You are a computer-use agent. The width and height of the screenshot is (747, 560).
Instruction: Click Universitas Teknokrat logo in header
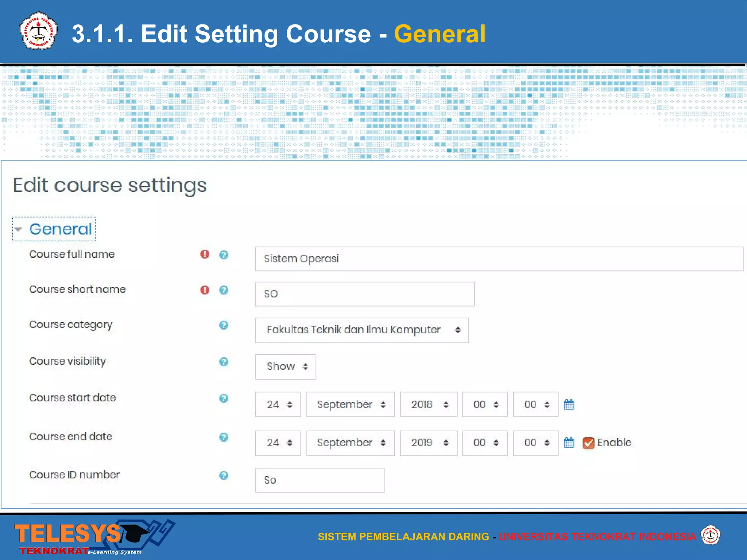tap(38, 31)
